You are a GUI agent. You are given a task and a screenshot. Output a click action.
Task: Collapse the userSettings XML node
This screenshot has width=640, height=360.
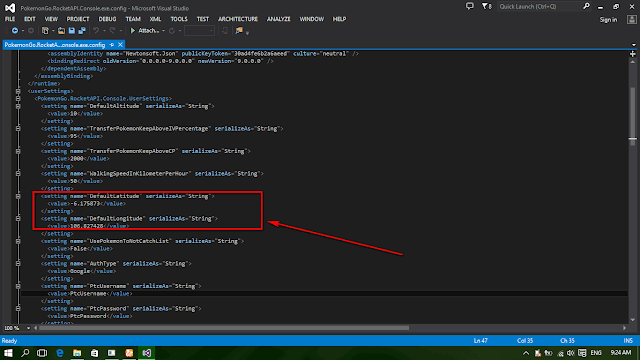tap(18, 91)
